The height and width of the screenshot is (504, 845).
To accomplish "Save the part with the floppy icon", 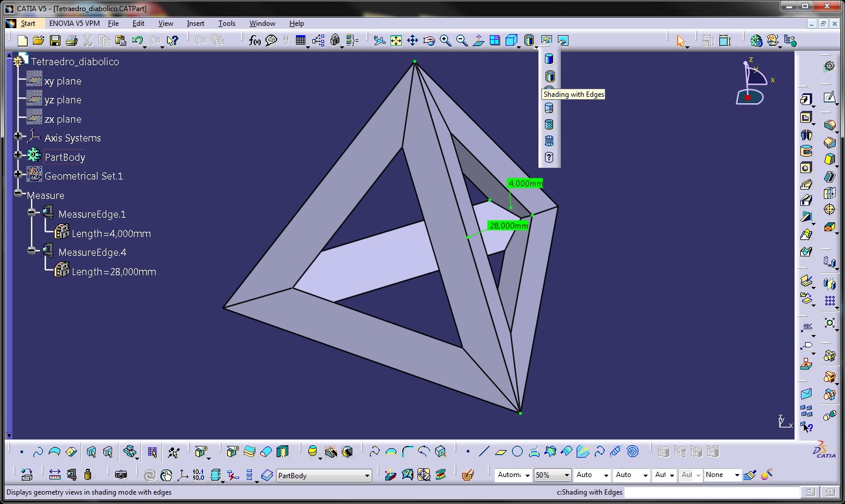I will (55, 40).
